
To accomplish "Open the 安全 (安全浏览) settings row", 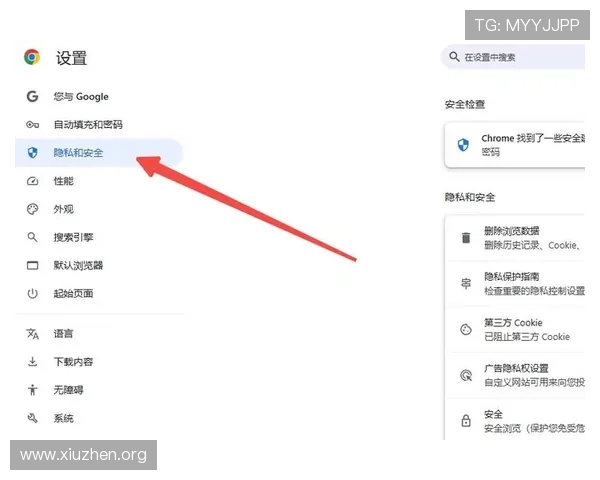I will coord(515,421).
